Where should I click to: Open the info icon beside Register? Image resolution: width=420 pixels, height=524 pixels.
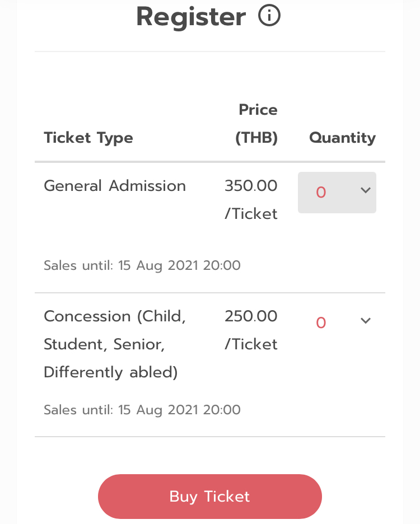(269, 16)
